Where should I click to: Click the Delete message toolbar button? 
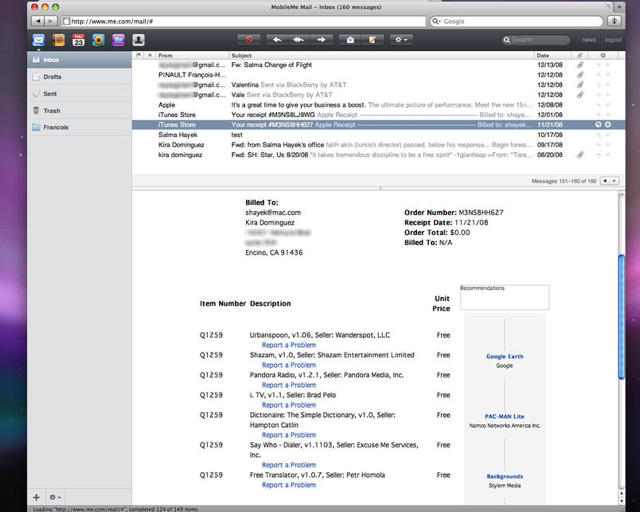click(x=249, y=40)
